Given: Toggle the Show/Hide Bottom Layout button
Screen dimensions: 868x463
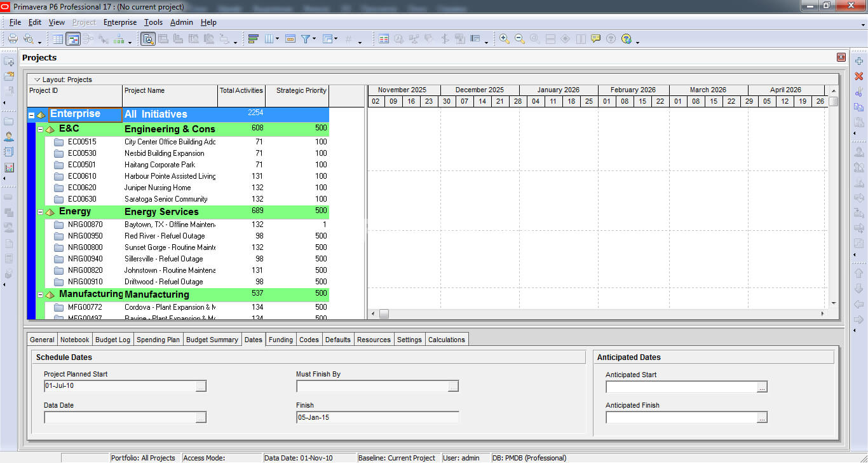Looking at the screenshot, I should pos(147,39).
